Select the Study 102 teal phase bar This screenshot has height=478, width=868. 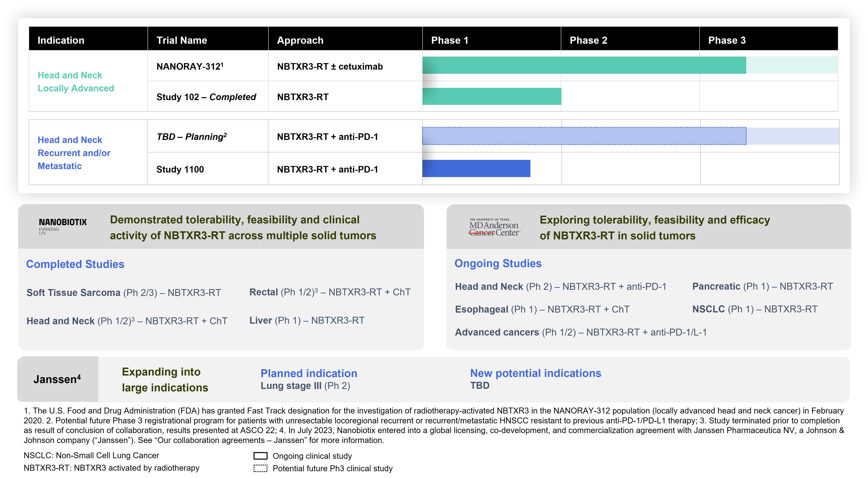pyautogui.click(x=492, y=96)
